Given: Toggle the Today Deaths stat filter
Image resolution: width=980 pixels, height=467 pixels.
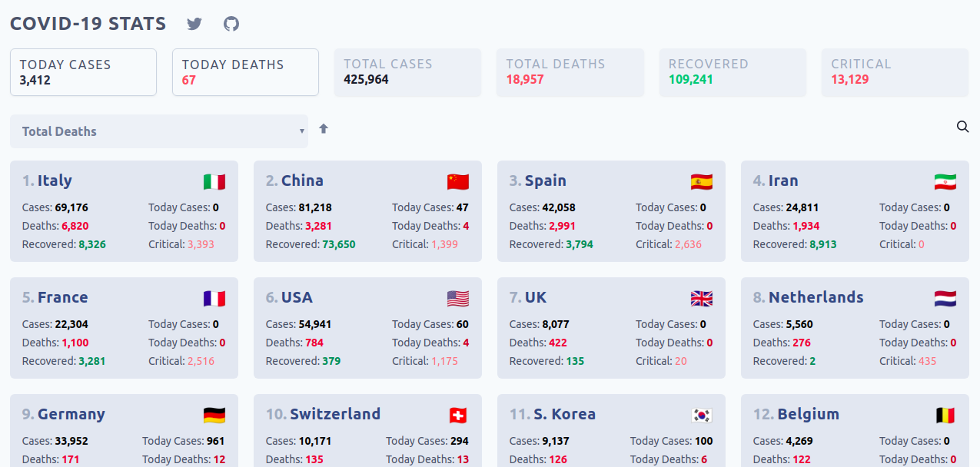Looking at the screenshot, I should (245, 72).
